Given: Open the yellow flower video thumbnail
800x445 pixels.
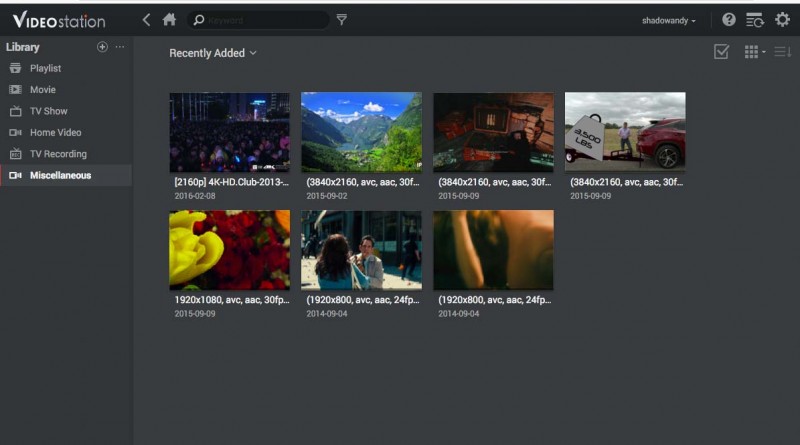Looking at the screenshot, I should pyautogui.click(x=229, y=249).
